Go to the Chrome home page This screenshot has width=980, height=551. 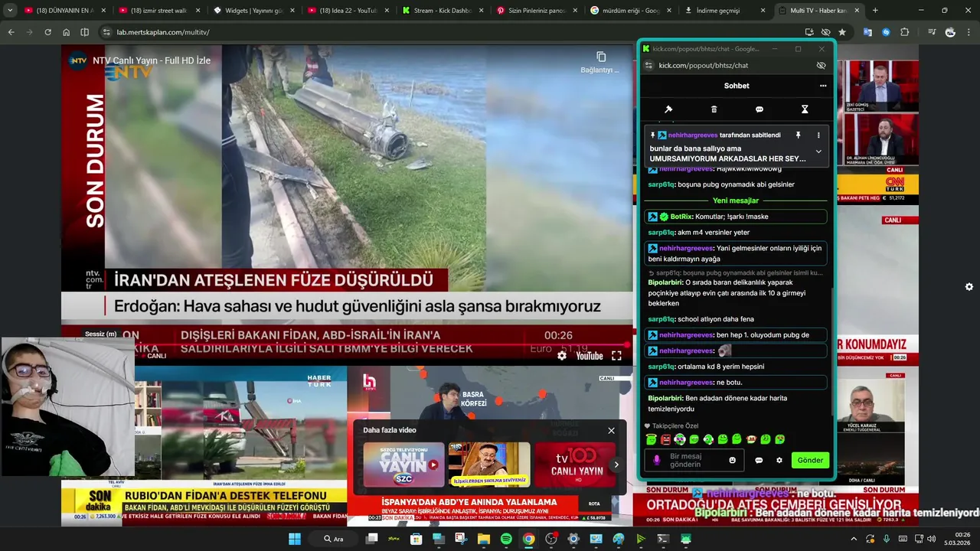66,32
